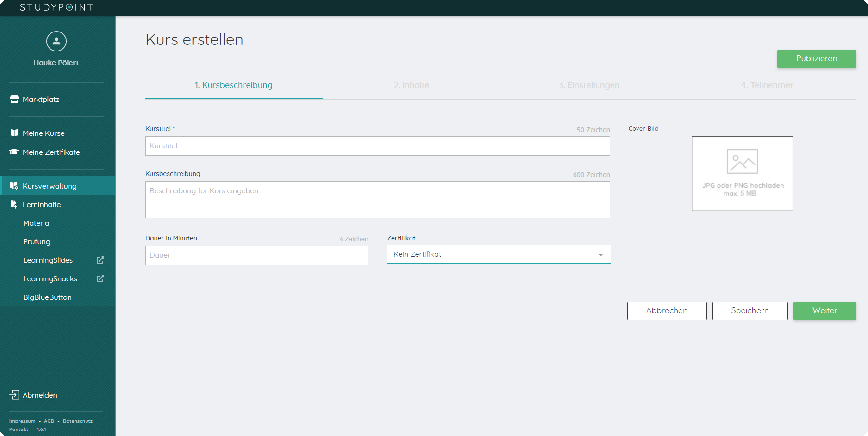Click the Lerninhalte document icon
Screen dimensions: 868x436
(x=14, y=204)
